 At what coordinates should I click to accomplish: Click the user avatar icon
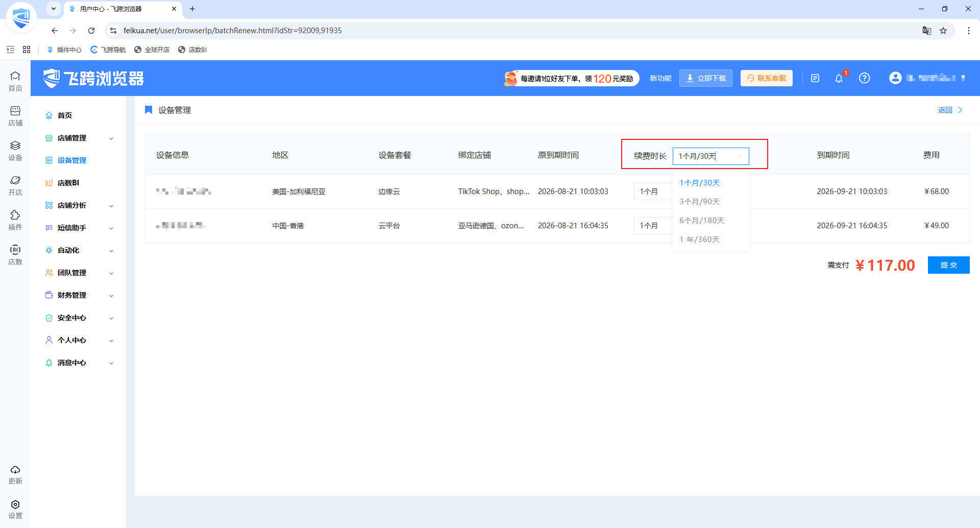(x=895, y=78)
